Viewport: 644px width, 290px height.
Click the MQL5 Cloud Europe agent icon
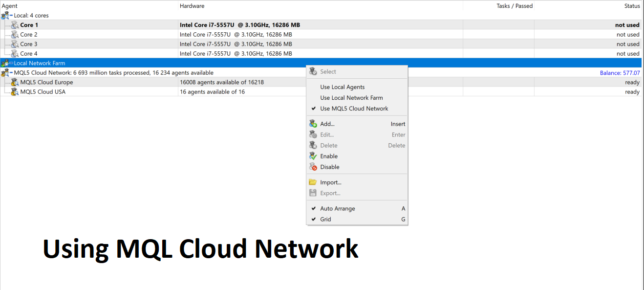15,82
